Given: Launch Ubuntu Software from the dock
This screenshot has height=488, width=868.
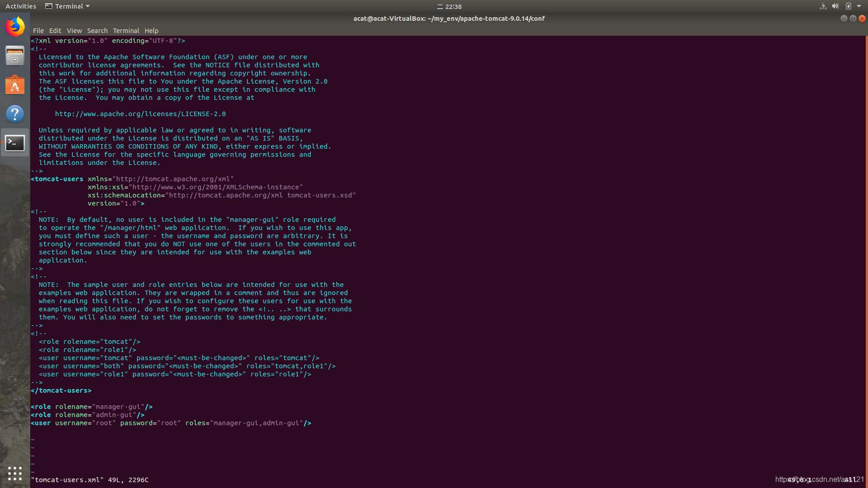Looking at the screenshot, I should coord(15,84).
